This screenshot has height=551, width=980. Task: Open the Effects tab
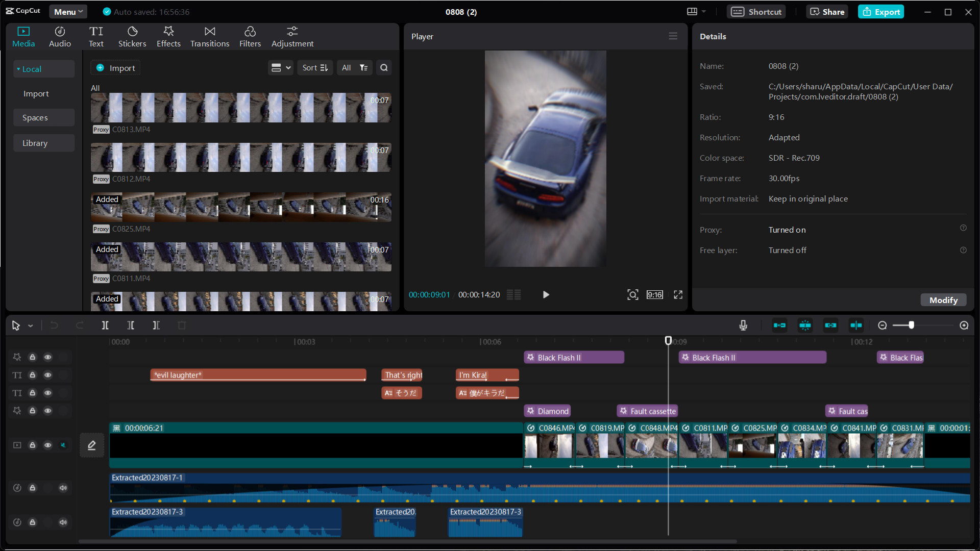[168, 37]
